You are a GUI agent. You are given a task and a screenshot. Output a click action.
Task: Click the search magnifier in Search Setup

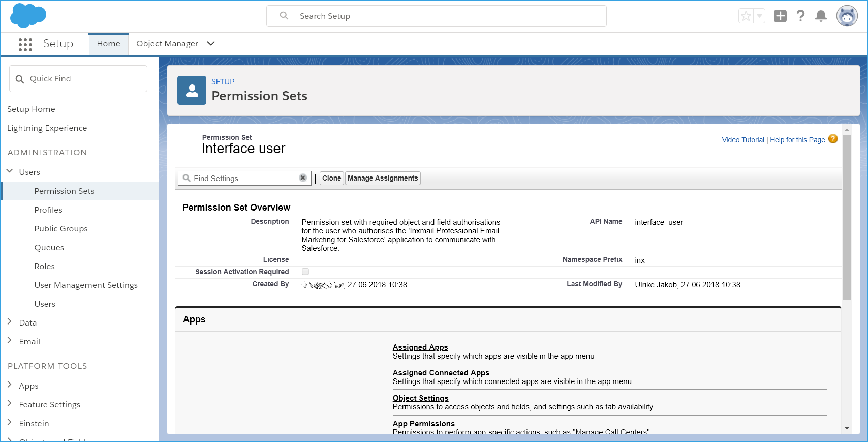[x=284, y=16]
